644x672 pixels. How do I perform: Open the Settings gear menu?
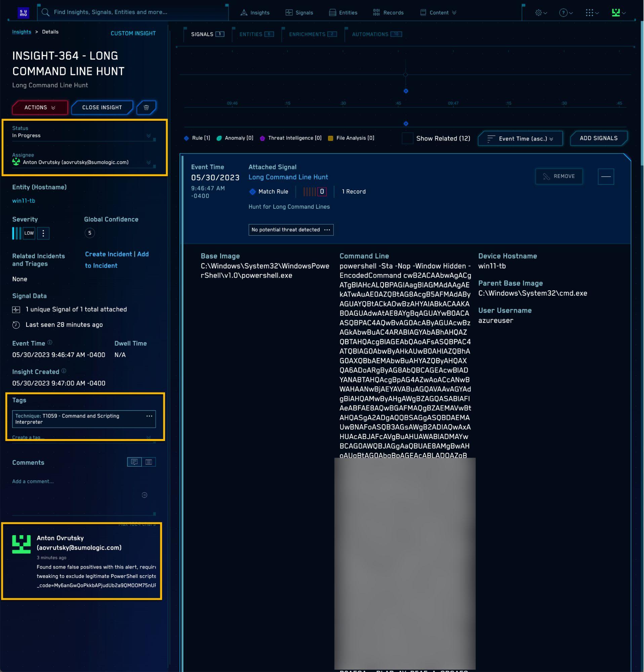tap(539, 12)
